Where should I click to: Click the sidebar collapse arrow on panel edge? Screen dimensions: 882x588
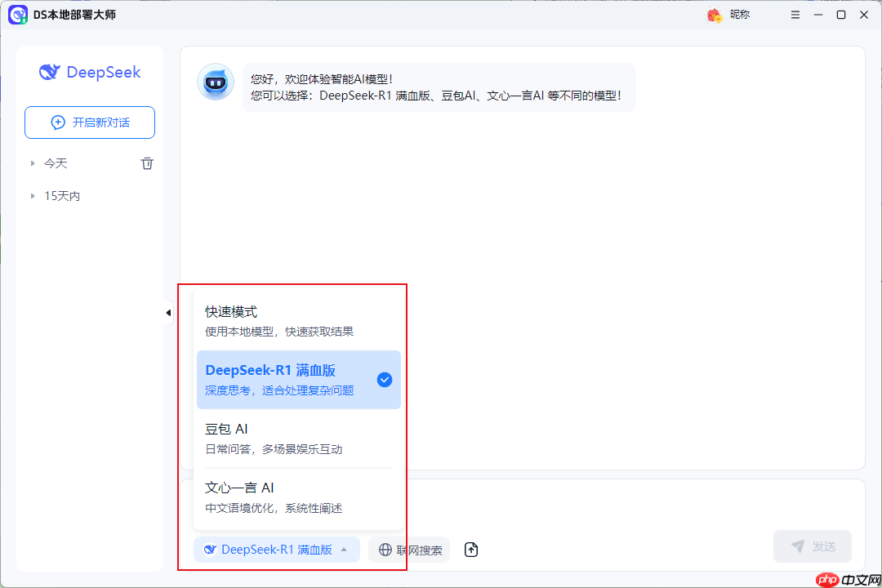coord(168,312)
